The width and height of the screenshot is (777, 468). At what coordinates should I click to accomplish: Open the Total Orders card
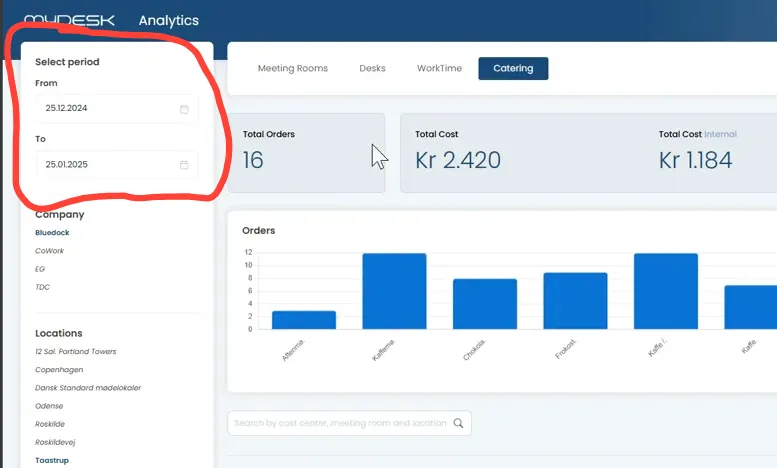tap(306, 153)
